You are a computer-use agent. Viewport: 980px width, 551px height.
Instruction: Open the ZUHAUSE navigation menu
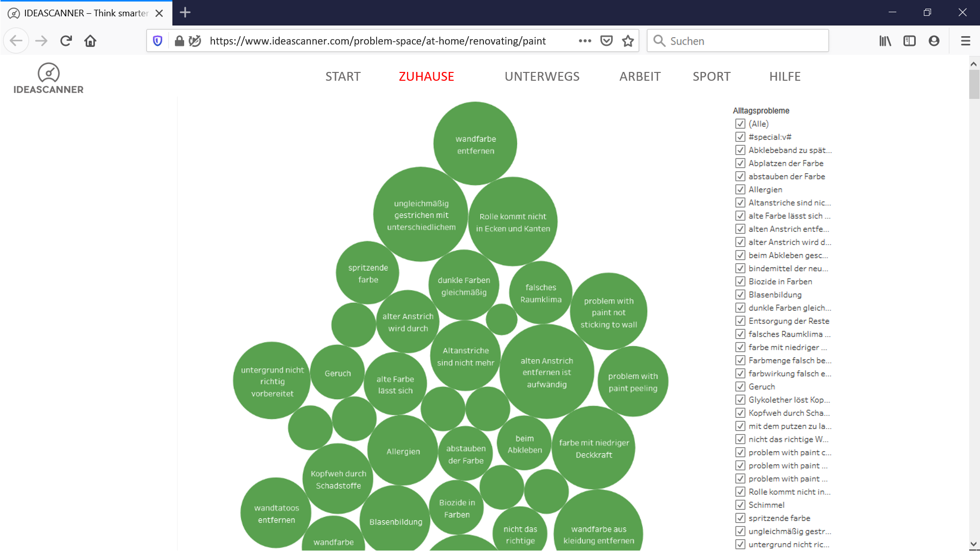[x=426, y=76]
